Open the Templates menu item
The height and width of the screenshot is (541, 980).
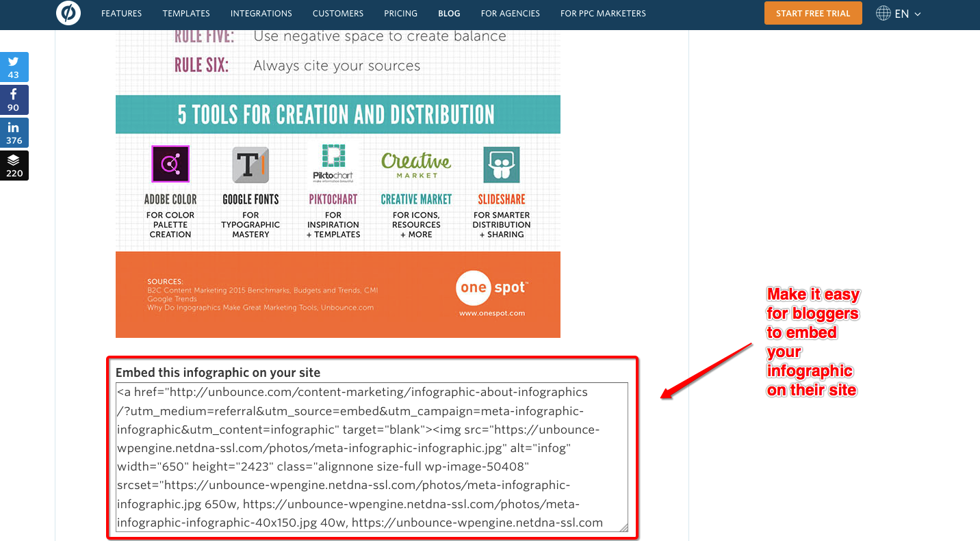[186, 13]
